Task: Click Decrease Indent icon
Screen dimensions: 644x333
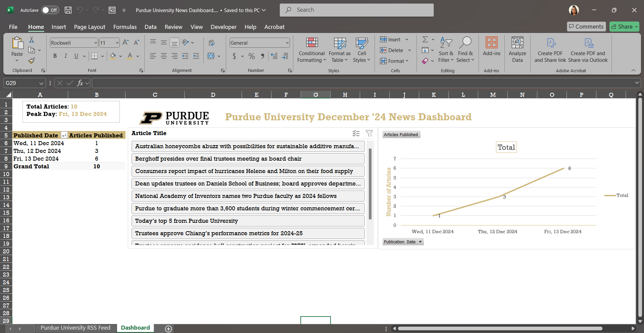Action: tap(185, 56)
